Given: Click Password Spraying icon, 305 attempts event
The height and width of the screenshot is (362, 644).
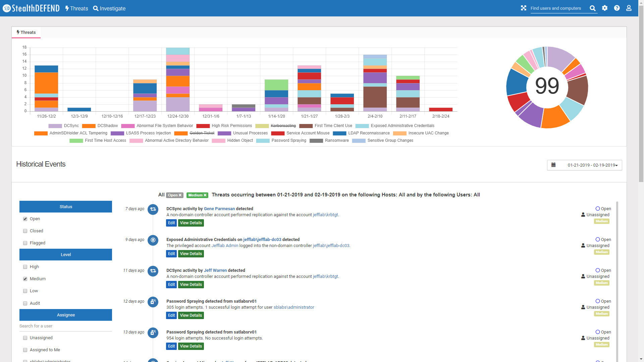Looking at the screenshot, I should pos(153,302).
